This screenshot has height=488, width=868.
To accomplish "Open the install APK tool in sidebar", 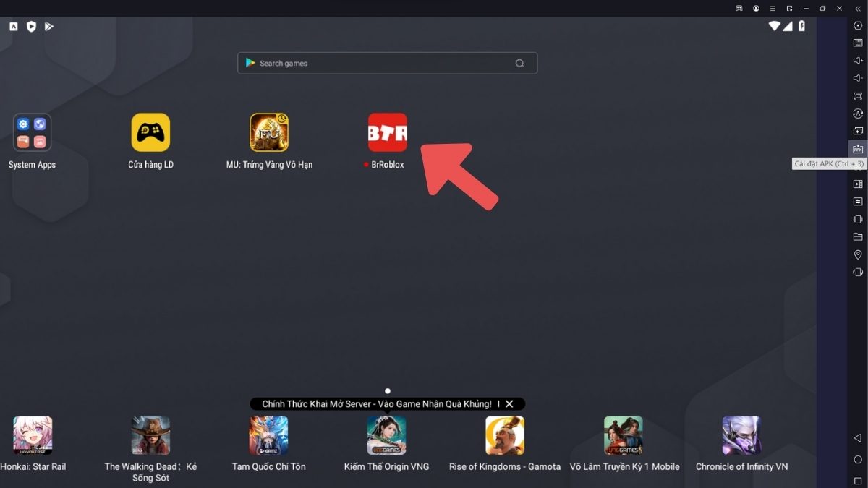I will click(857, 149).
